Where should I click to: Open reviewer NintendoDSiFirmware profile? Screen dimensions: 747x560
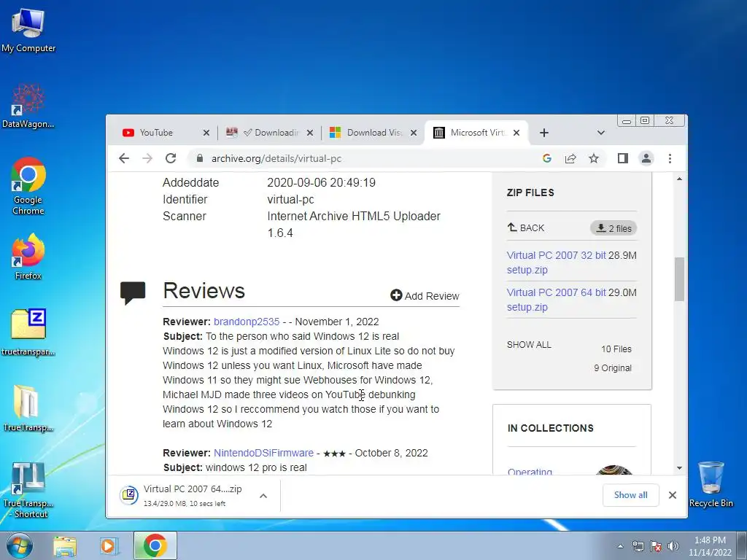(x=263, y=453)
